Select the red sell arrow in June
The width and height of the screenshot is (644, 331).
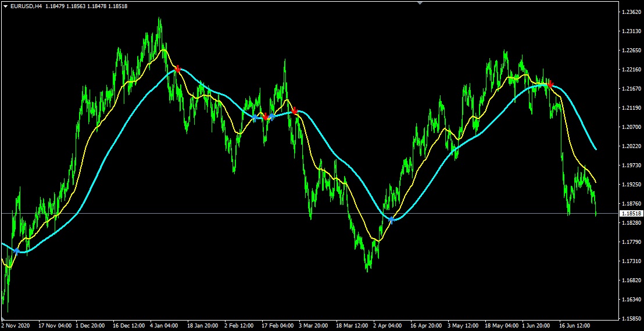550,84
